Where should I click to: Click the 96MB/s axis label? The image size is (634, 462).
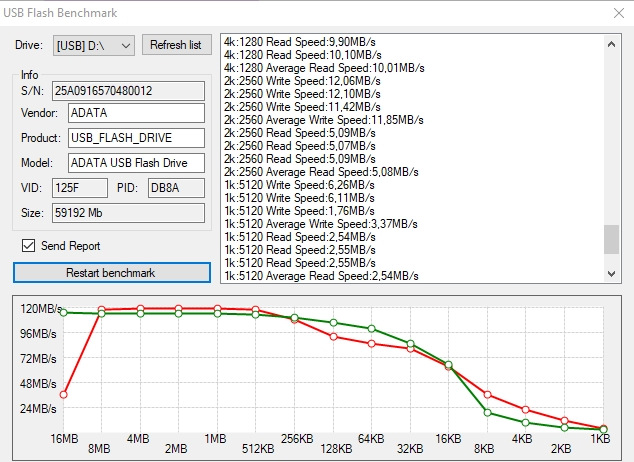pyautogui.click(x=38, y=334)
